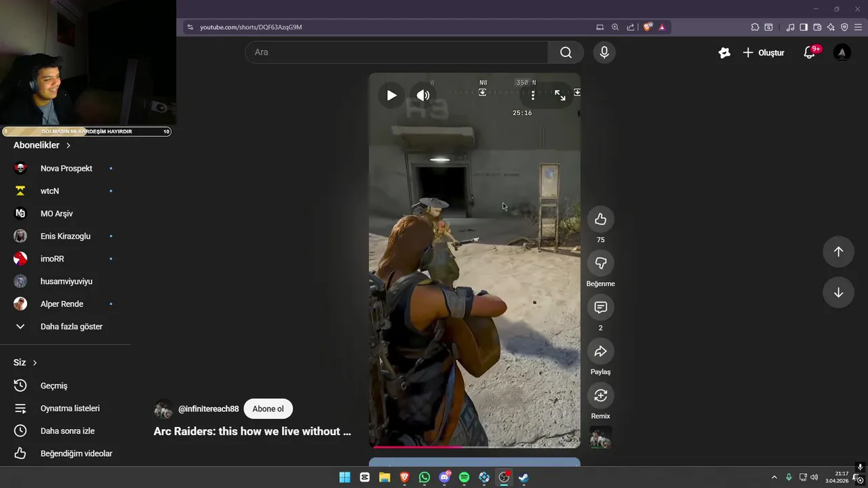Screen dimensions: 868x488
Task: Open the Brave VPN shield icon
Action: tap(844, 27)
